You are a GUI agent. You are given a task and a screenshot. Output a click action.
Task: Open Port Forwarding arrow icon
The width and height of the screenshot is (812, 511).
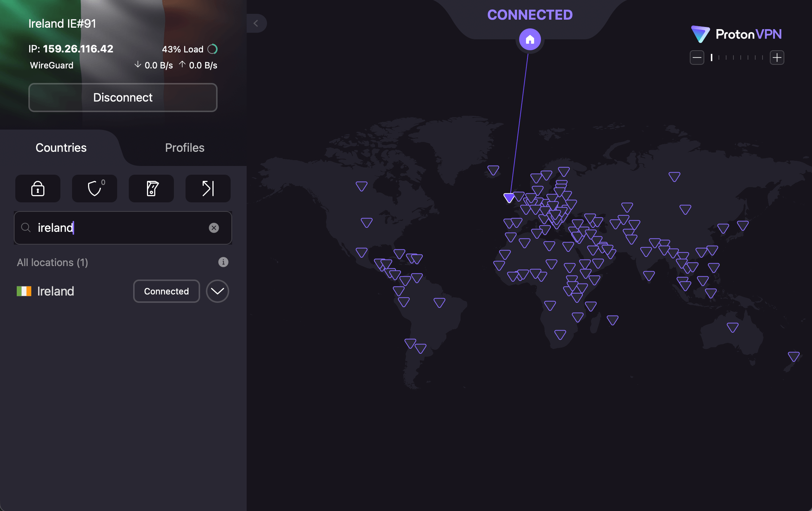point(208,189)
